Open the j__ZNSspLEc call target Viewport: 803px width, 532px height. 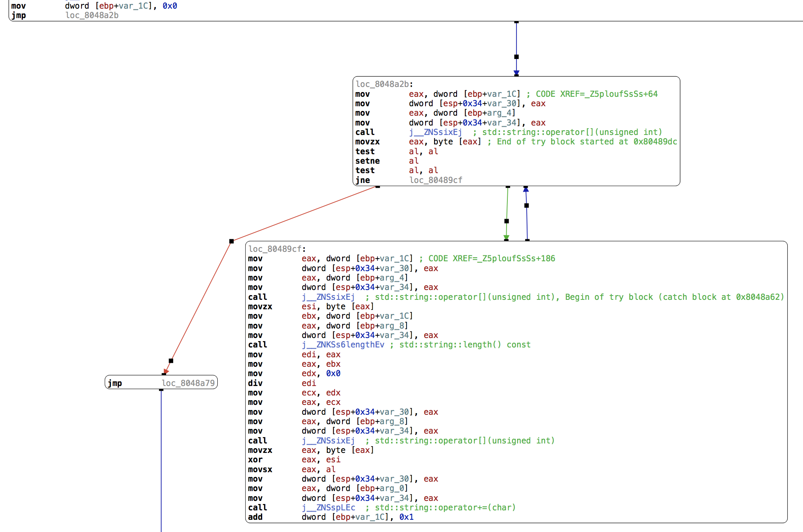pos(328,508)
